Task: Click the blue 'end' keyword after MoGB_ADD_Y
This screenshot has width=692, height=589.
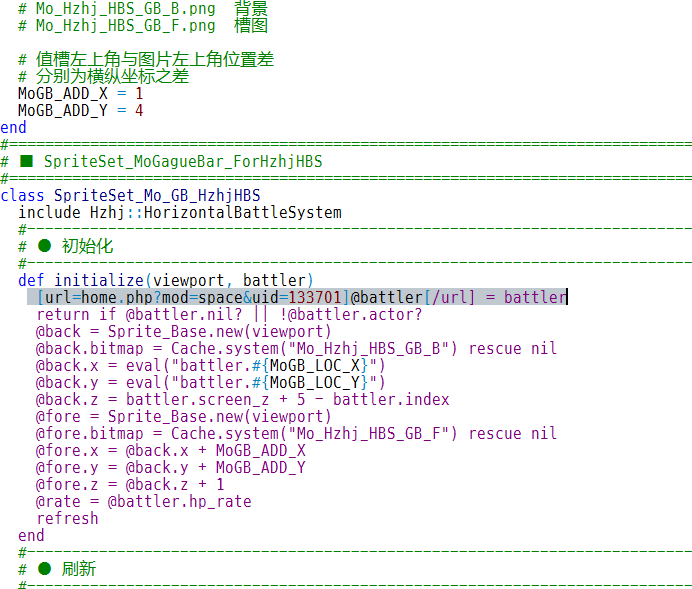Action: point(13,128)
